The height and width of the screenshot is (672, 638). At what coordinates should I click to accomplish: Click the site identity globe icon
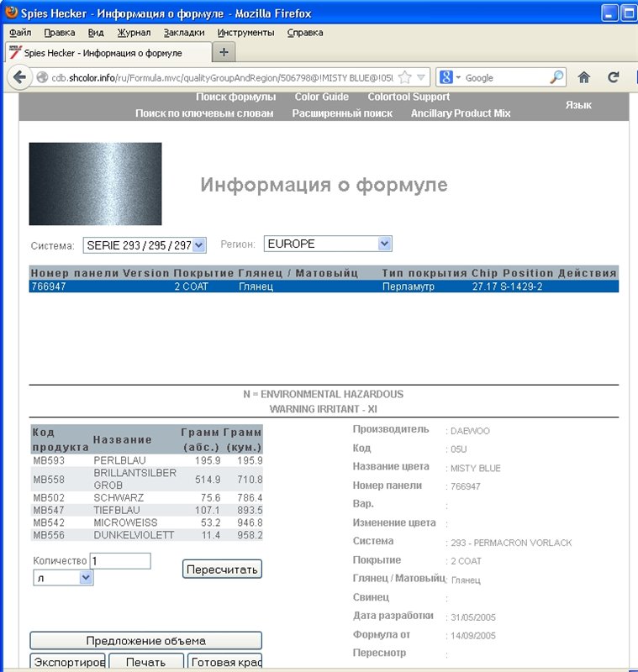click(x=41, y=77)
